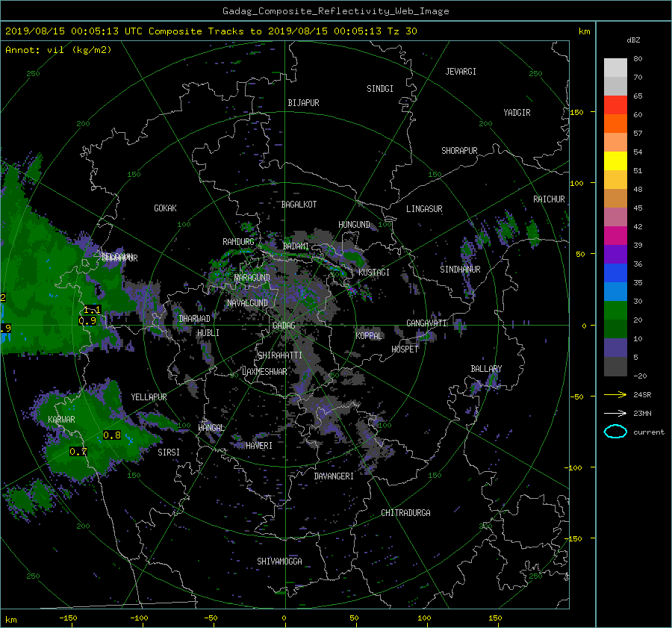Click the 'current' legend text
672x628 pixels.
(648, 432)
